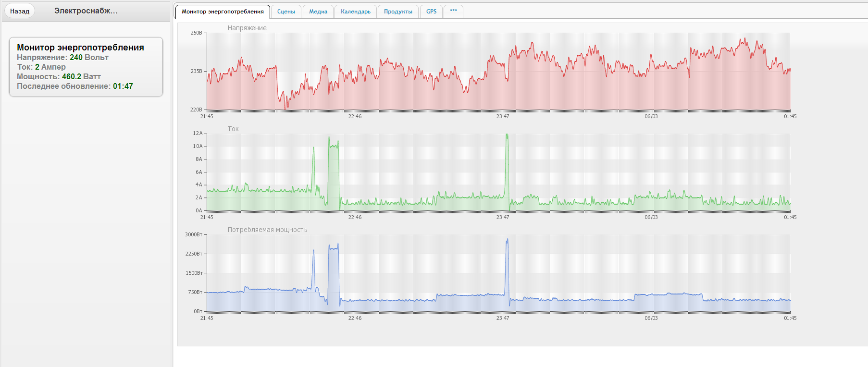
Task: Click the 22:46 label under voltage chart
Action: point(355,116)
